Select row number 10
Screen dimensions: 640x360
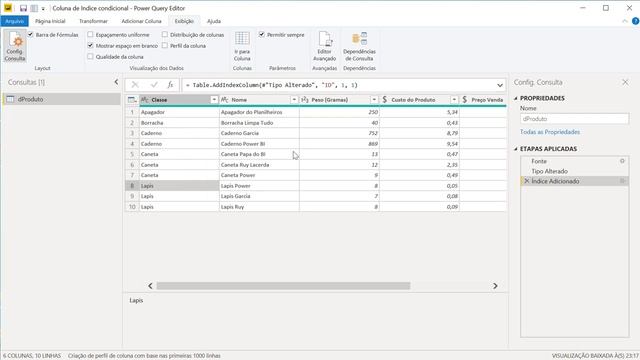pos(132,207)
